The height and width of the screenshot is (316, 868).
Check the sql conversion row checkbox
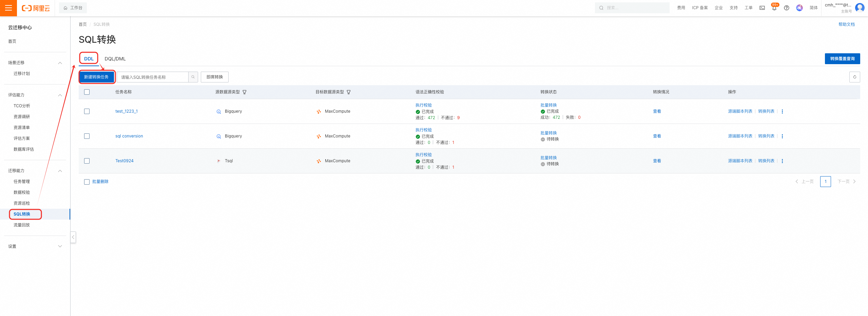coord(87,136)
